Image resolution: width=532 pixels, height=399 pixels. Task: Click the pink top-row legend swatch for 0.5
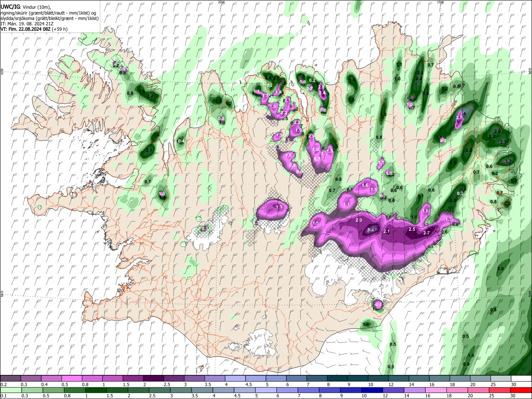point(72,379)
